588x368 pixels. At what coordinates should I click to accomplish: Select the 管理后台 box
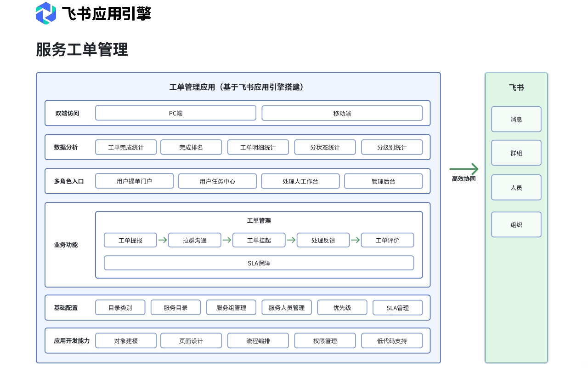(384, 181)
